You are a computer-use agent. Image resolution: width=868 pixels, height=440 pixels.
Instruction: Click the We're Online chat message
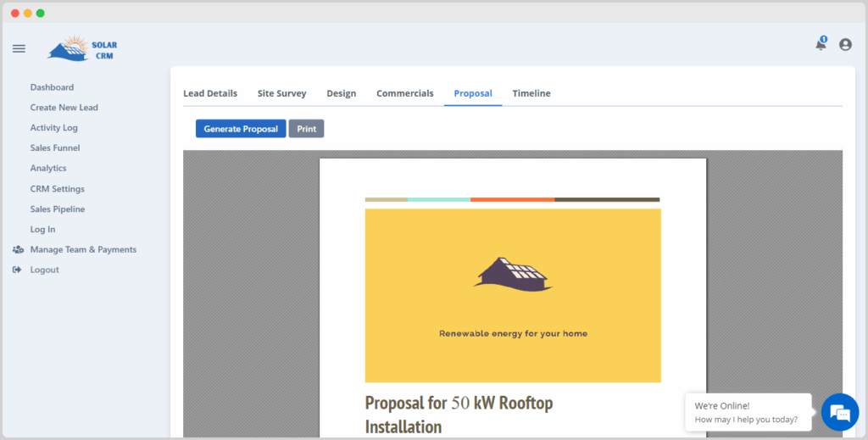[748, 412]
